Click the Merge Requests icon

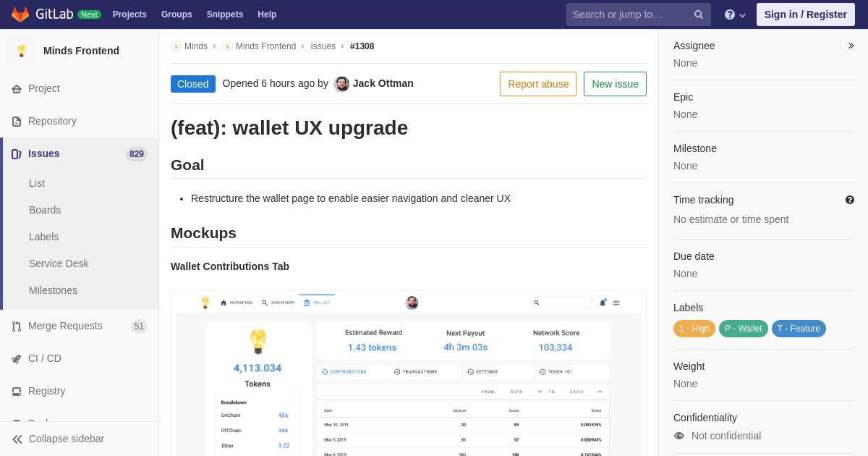[x=17, y=326]
